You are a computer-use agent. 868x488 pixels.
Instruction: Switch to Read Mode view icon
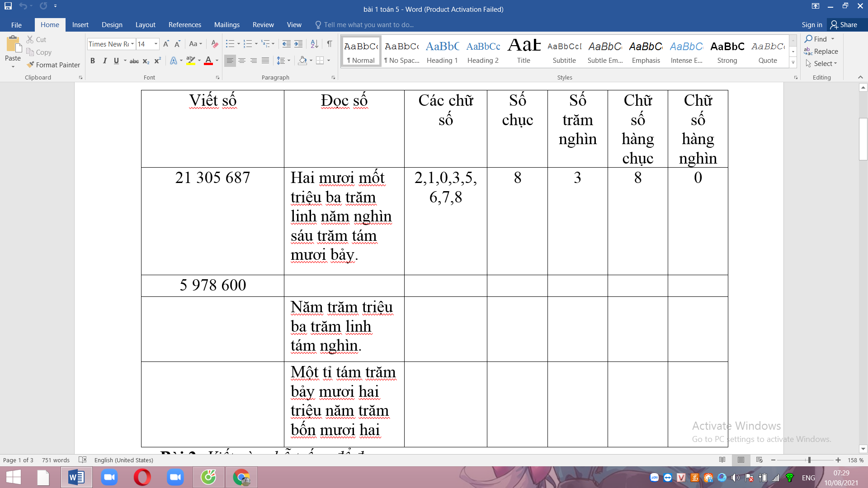722,460
